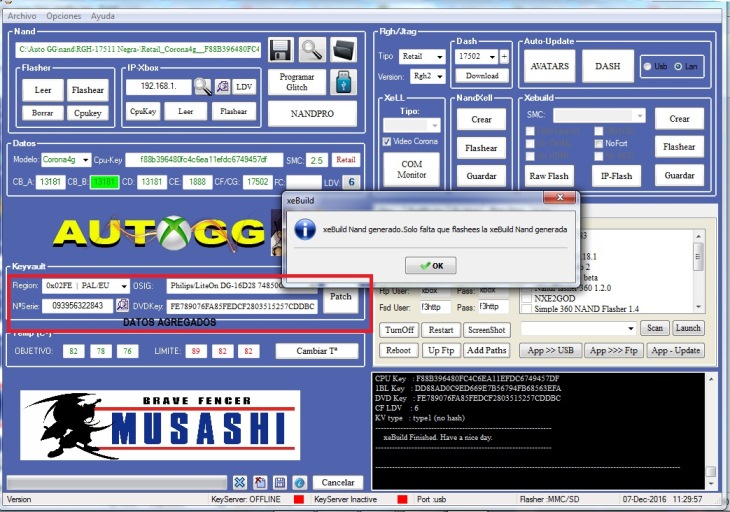Click the DASH auto-update button

(608, 66)
